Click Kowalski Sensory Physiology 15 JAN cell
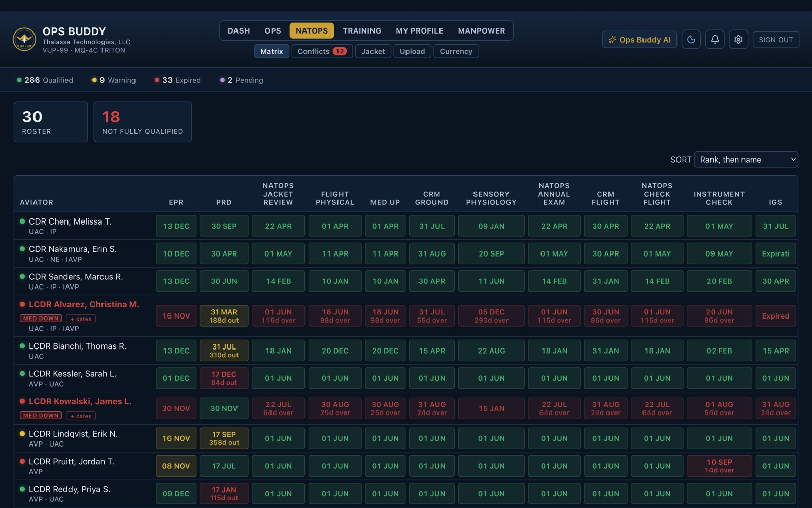The image size is (812, 508). (491, 408)
